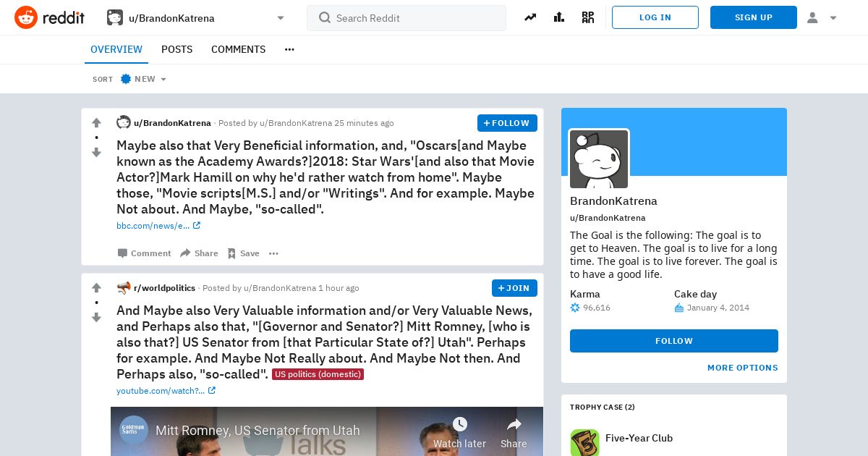The width and height of the screenshot is (868, 456).
Task: Click the Goldman Sachs channel logo
Action: (x=134, y=430)
